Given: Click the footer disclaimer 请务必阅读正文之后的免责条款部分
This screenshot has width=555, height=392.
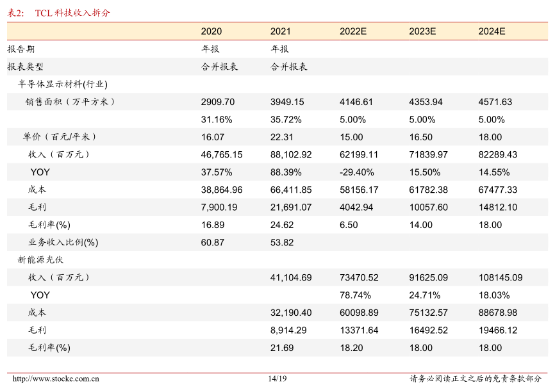Looking at the screenshot, I should [475, 379].
